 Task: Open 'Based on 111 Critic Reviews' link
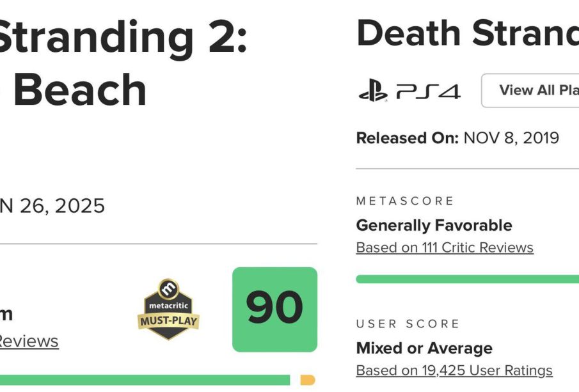(x=445, y=247)
